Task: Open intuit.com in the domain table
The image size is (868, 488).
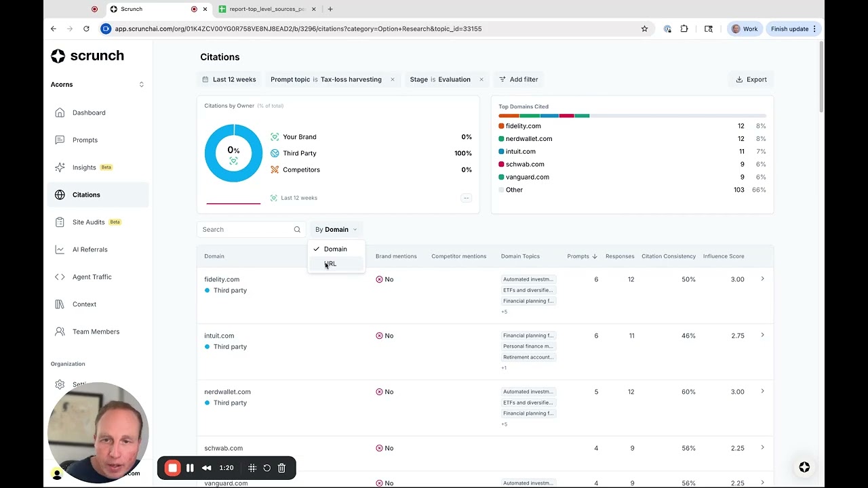Action: tap(219, 335)
